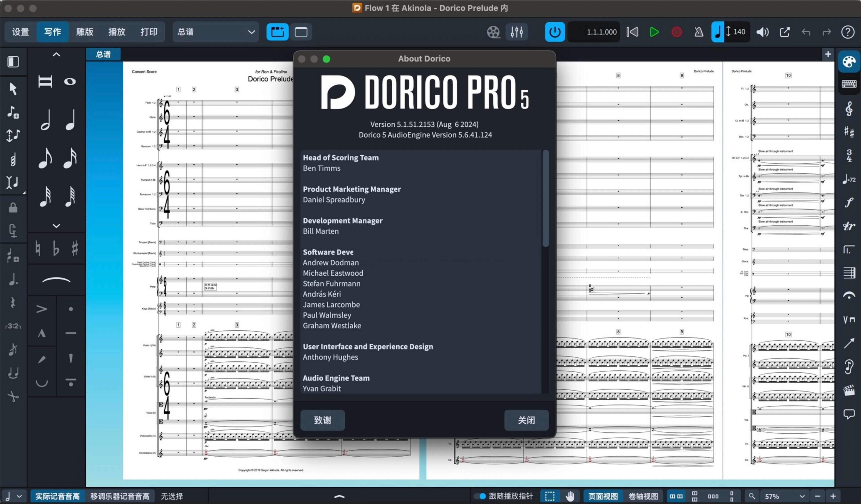Click the plain window layout icon in toolbar
This screenshot has height=504, width=861.
pos(301,32)
